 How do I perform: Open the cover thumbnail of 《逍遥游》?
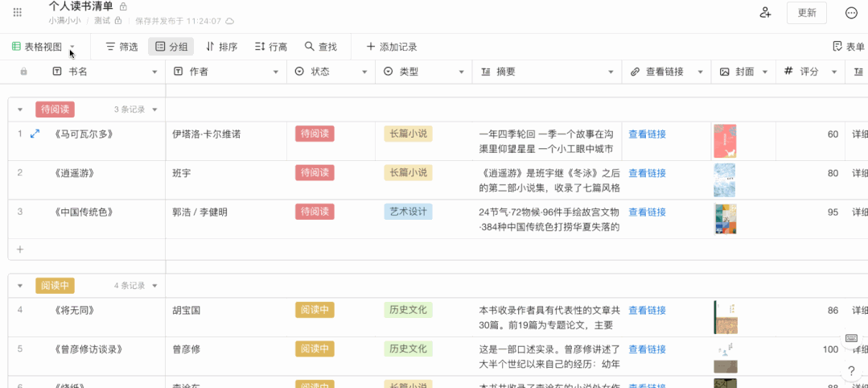click(x=725, y=180)
